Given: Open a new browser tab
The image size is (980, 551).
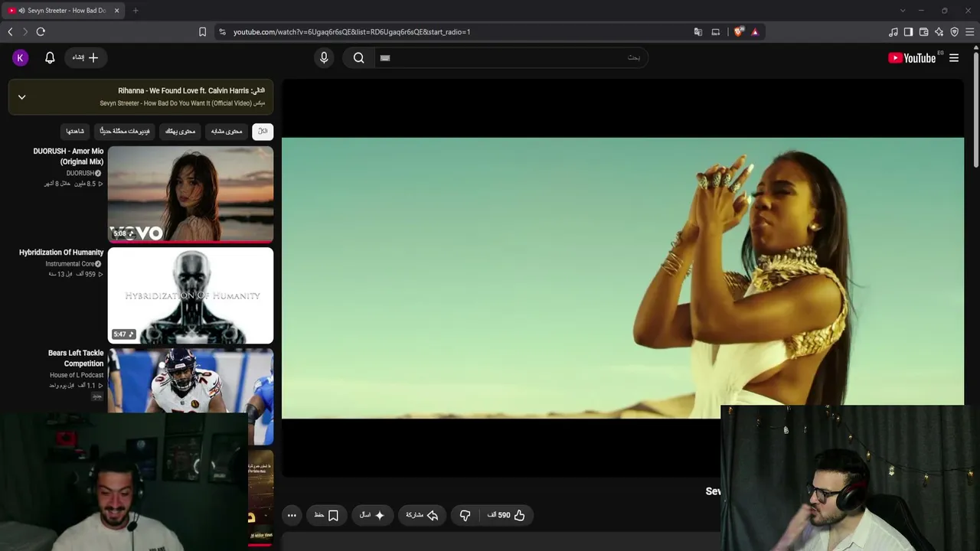Looking at the screenshot, I should [136, 11].
